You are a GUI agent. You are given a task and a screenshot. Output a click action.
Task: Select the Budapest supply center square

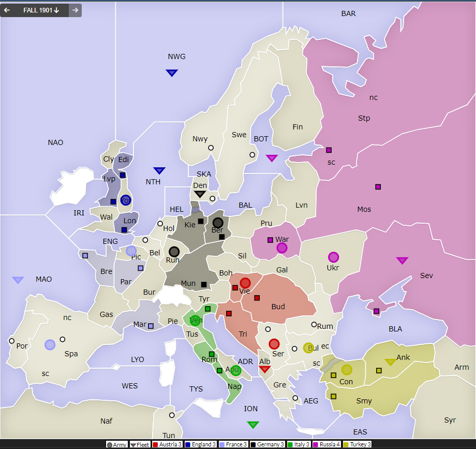point(257,298)
